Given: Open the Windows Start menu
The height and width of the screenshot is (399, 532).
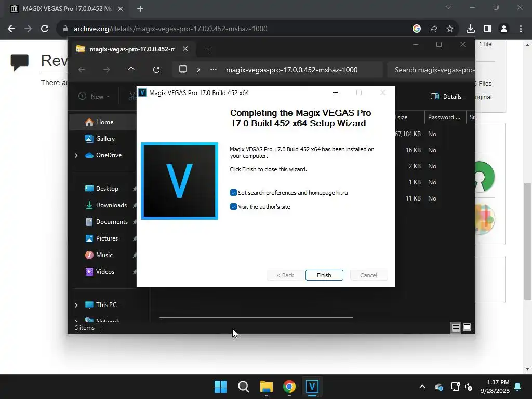Looking at the screenshot, I should click(220, 387).
